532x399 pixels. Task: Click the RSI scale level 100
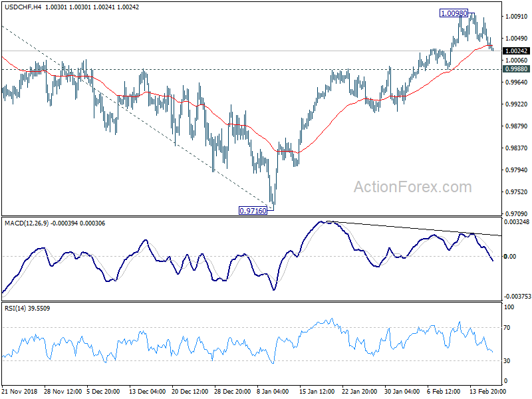point(509,307)
